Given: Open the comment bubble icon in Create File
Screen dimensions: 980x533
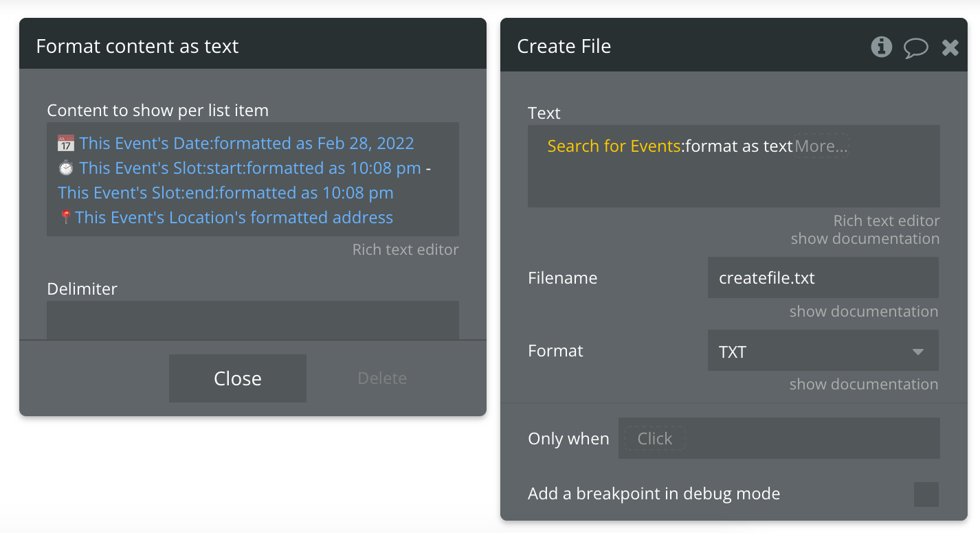Looking at the screenshot, I should (915, 47).
